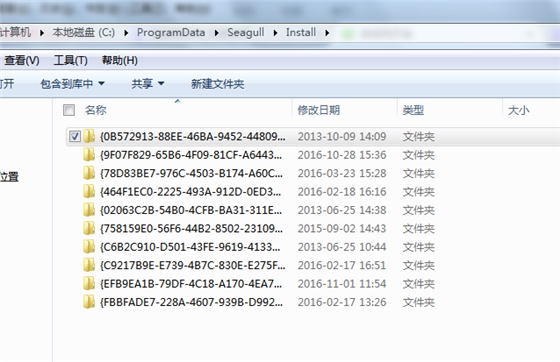Click folder icon of {78D83BE7-976C entry

coord(89,173)
